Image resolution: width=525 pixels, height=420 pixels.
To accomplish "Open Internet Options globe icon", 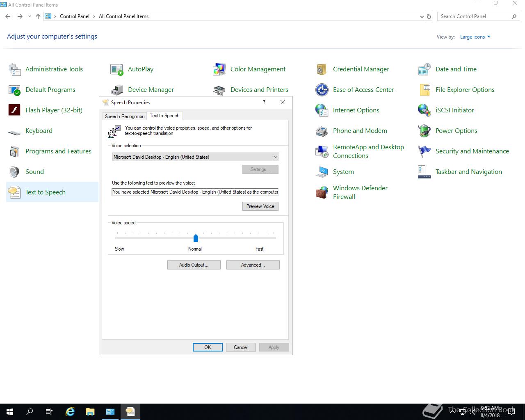I will click(322, 110).
